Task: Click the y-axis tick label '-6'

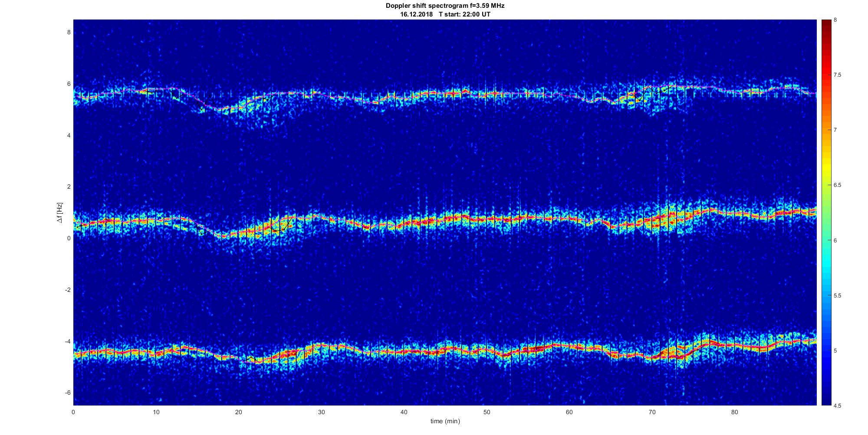Action: [68, 392]
